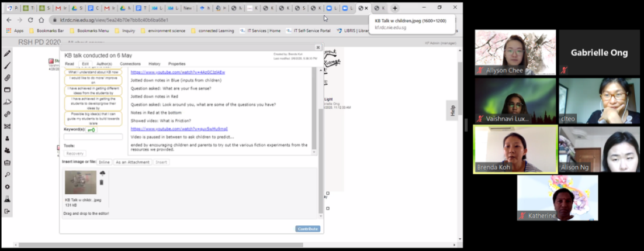Click the As an Attachment button
The image size is (644, 251).
coord(132,162)
